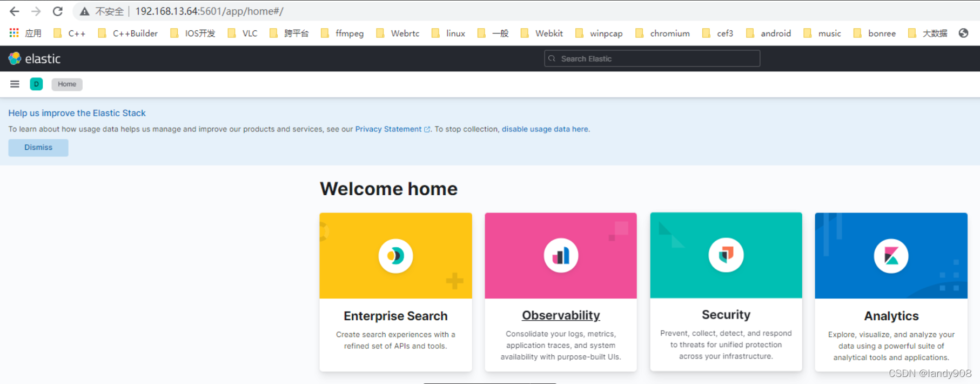The image size is (980, 384).
Task: Click the green D space avatar
Action: click(x=36, y=84)
